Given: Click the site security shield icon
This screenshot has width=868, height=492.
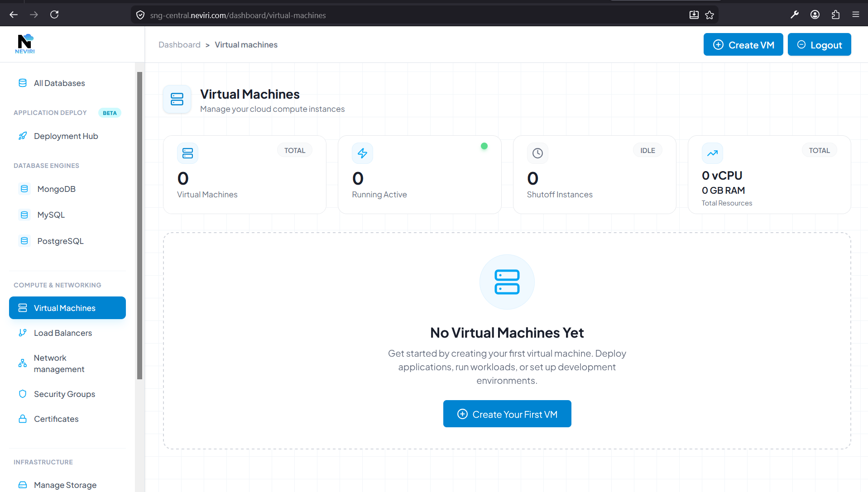Looking at the screenshot, I should pos(140,15).
